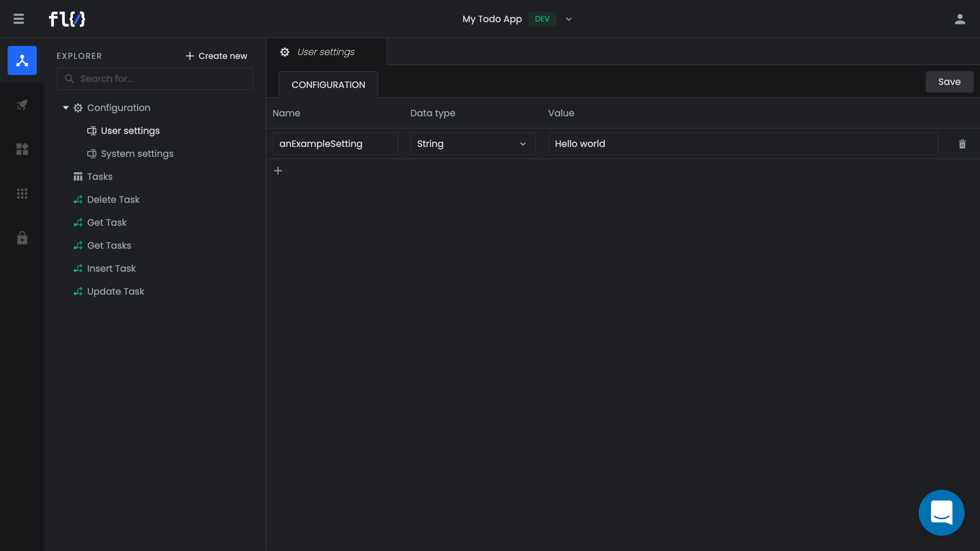Open the apps grid icon in sidebar
The height and width of the screenshot is (551, 980).
click(x=22, y=194)
